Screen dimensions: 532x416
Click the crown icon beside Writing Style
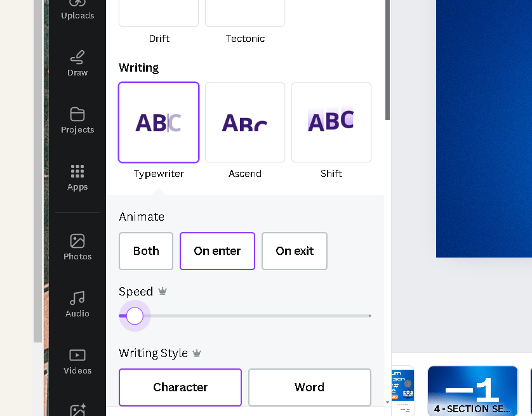197,353
